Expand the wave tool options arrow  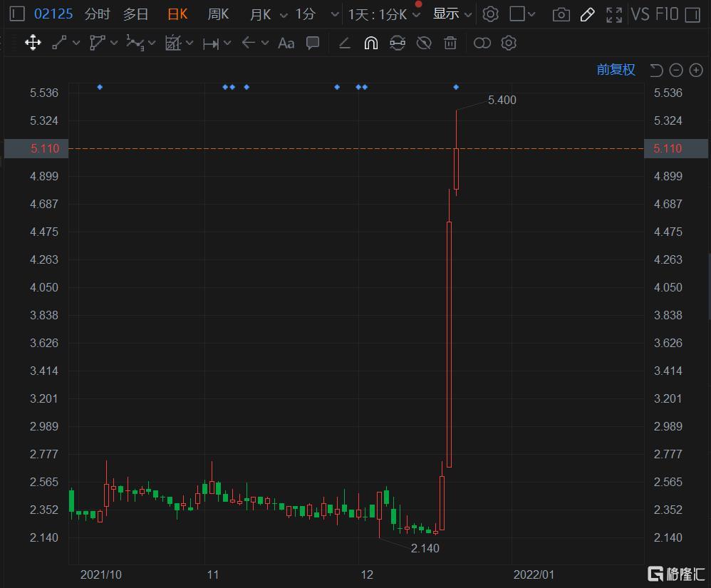point(152,43)
